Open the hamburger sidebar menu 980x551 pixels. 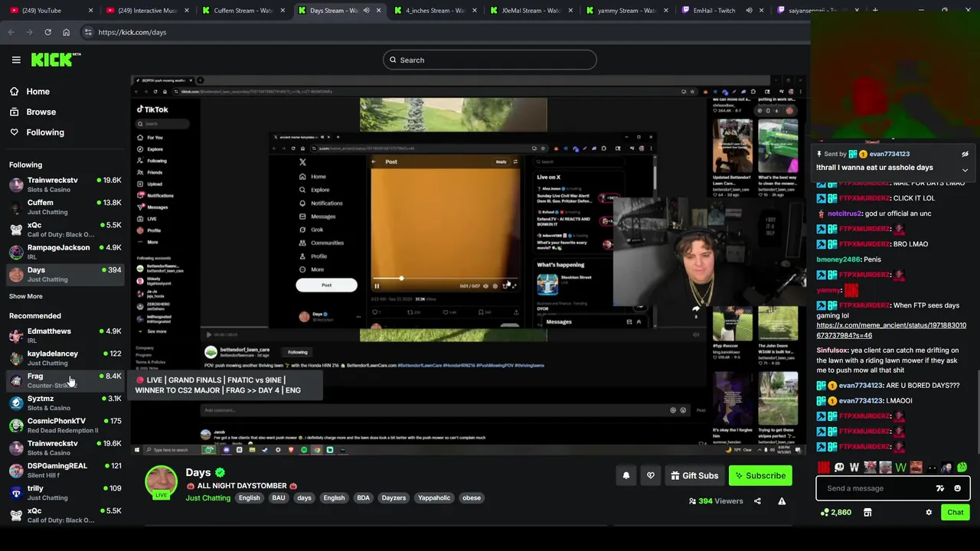pyautogui.click(x=16, y=60)
